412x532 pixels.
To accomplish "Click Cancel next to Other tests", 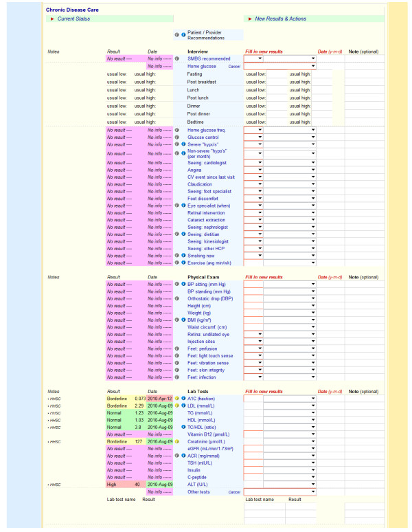I will coord(234,492).
